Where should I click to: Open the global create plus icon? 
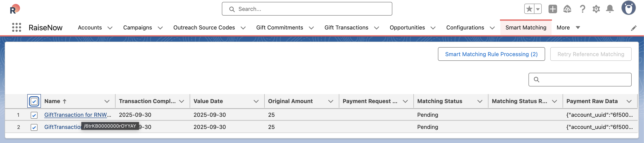[553, 9]
